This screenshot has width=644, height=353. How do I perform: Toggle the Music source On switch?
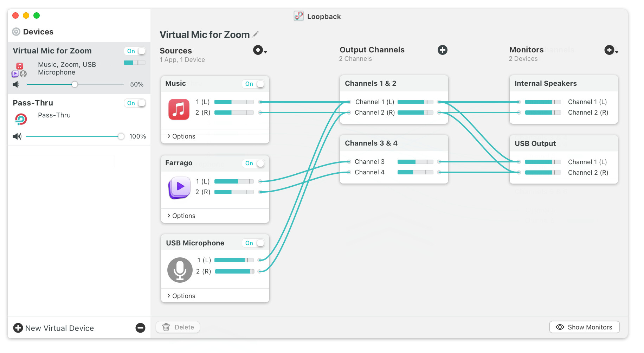[253, 84]
